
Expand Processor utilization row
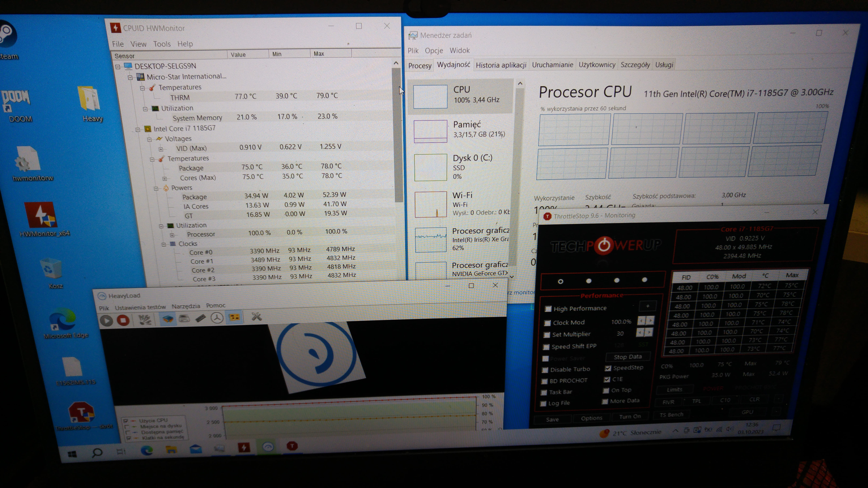pyautogui.click(x=172, y=235)
